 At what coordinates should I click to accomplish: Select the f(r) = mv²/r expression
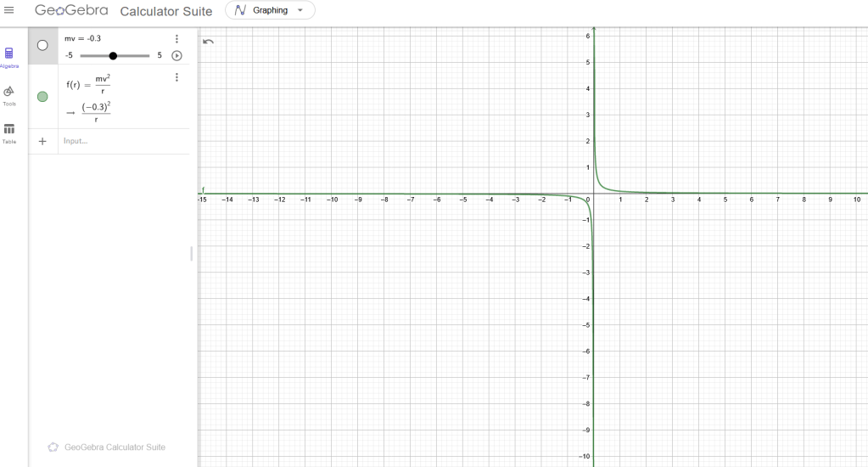pos(89,84)
